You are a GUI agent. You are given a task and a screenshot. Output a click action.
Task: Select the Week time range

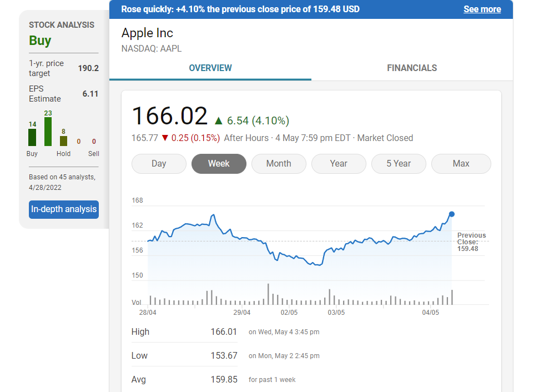[219, 164]
